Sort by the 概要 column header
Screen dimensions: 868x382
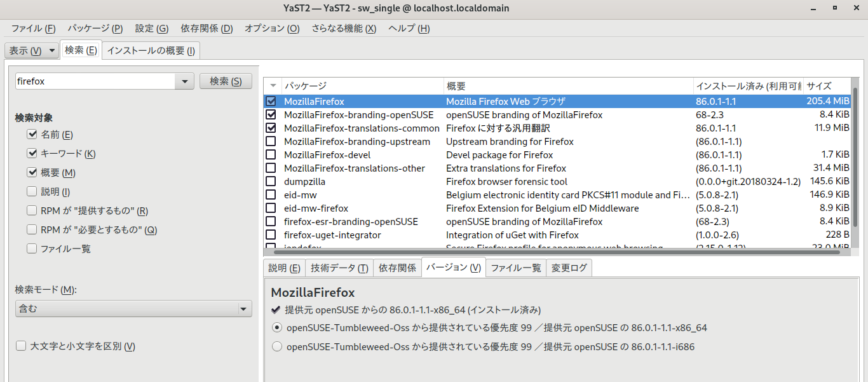pyautogui.click(x=569, y=86)
